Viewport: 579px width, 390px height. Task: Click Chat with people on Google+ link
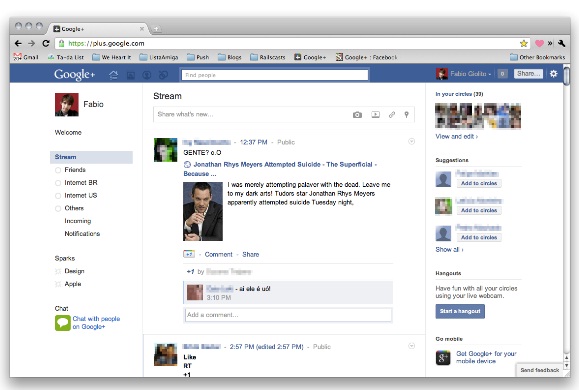[x=96, y=323]
